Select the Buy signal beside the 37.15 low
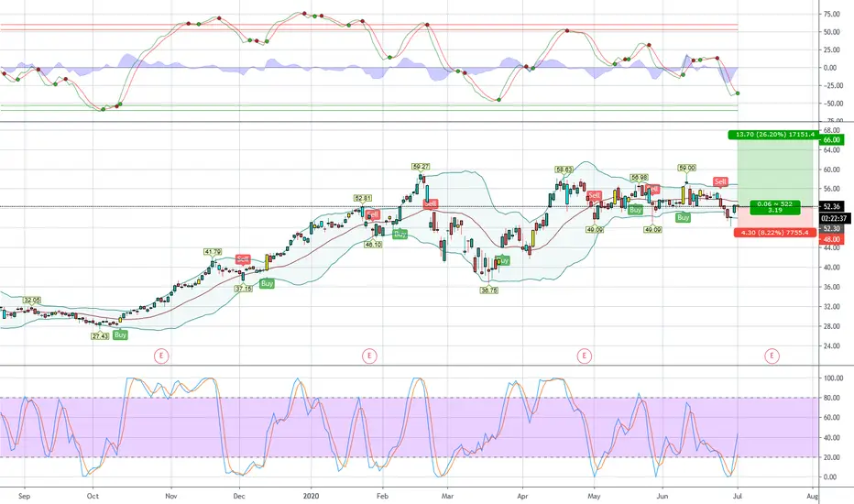The height and width of the screenshot is (504, 854). pyautogui.click(x=267, y=283)
